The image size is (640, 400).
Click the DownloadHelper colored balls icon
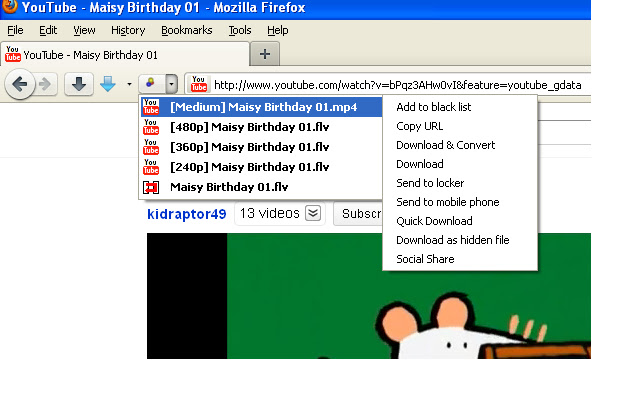[x=151, y=84]
